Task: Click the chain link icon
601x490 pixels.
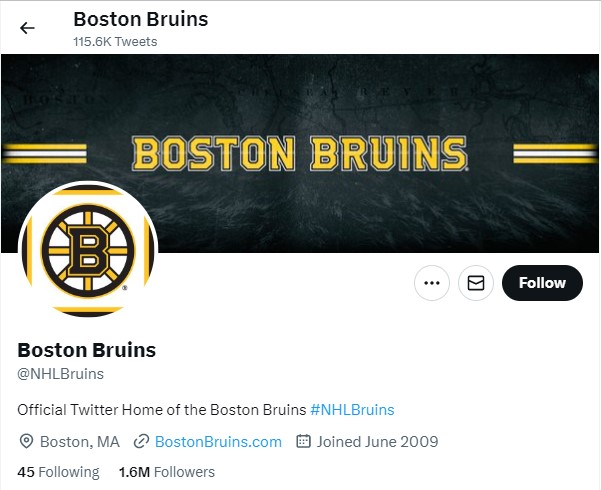Action: click(141, 441)
